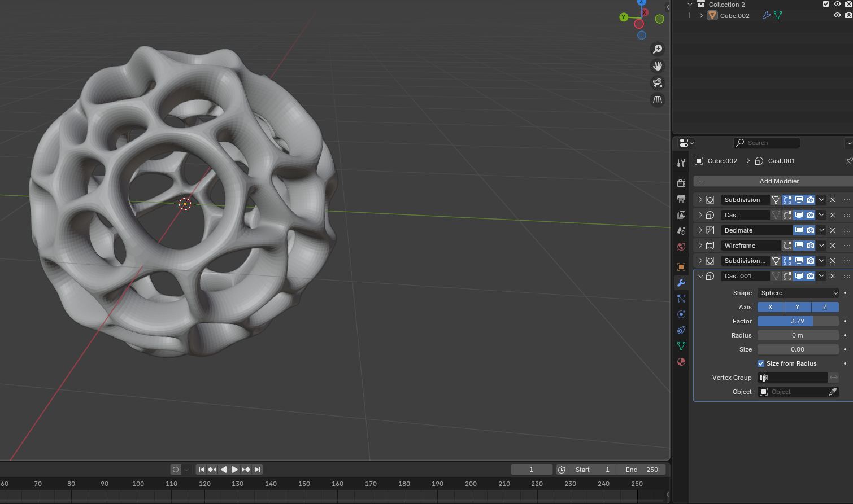Click the Size field showing 0.00

tap(798, 349)
